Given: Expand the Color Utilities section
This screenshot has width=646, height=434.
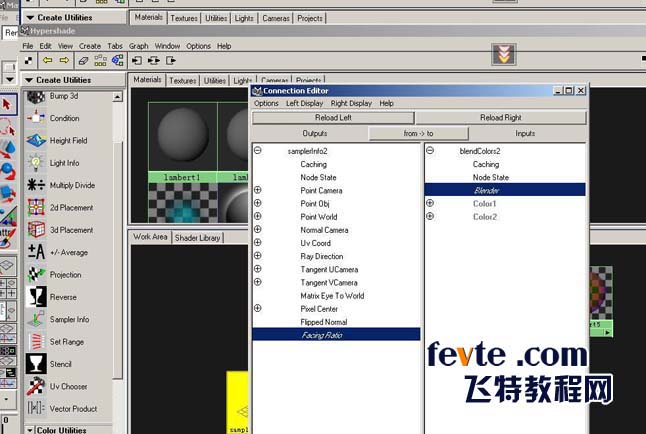Looking at the screenshot, I should coord(30,430).
